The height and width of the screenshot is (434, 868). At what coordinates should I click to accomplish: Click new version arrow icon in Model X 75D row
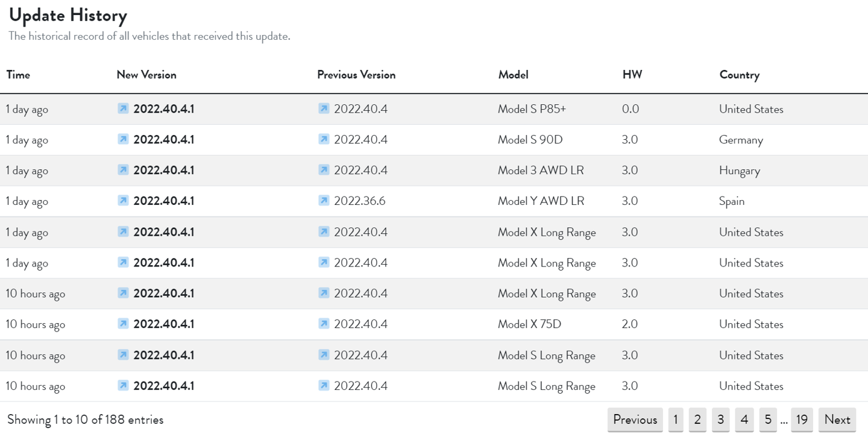pyautogui.click(x=123, y=324)
